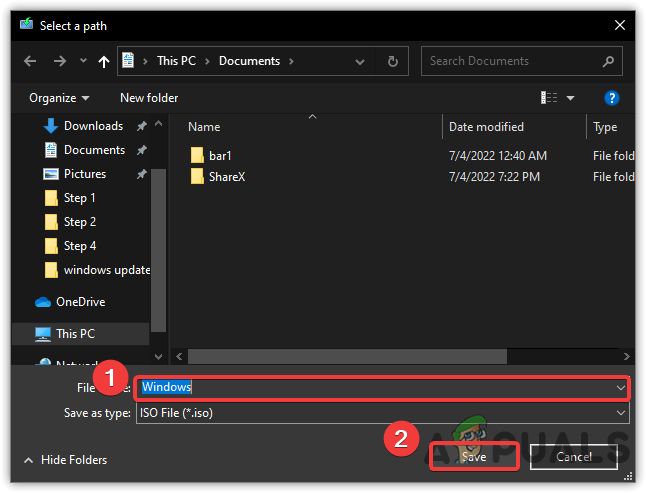This screenshot has height=493, width=646.
Task: Click the horizontal scrollbar thumb
Action: click(x=347, y=357)
